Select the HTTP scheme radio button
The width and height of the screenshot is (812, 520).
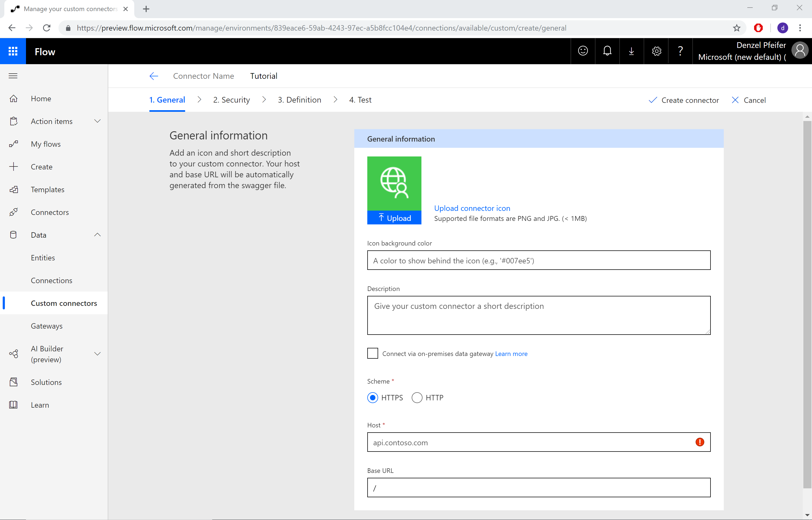(416, 397)
